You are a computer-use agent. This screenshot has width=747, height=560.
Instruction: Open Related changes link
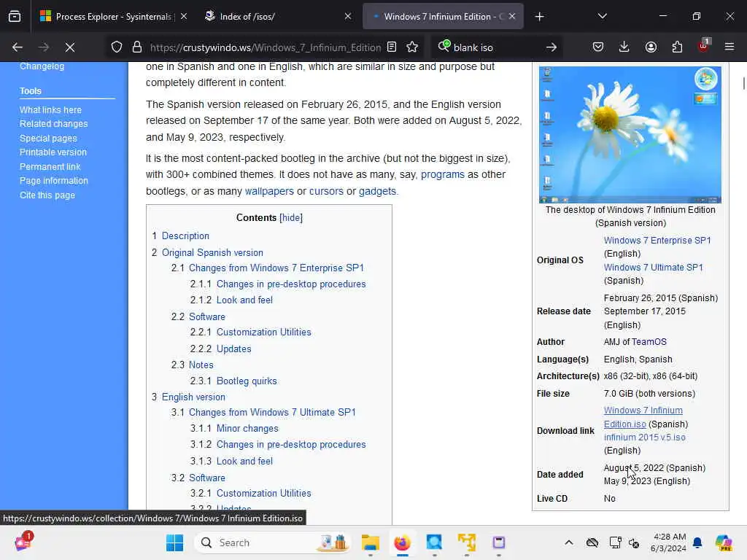(54, 124)
